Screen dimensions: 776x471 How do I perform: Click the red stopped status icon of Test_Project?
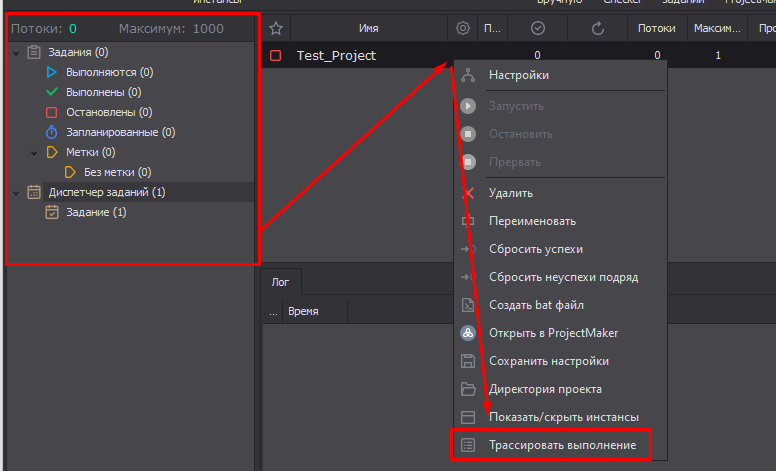pos(276,56)
